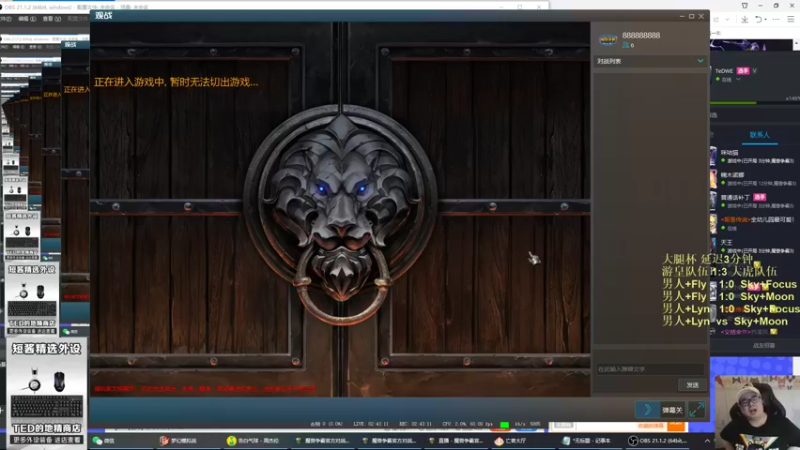Image resolution: width=800 pixels, height=450 pixels.
Task: Click the streamer webcam thumbnail
Action: point(757,412)
